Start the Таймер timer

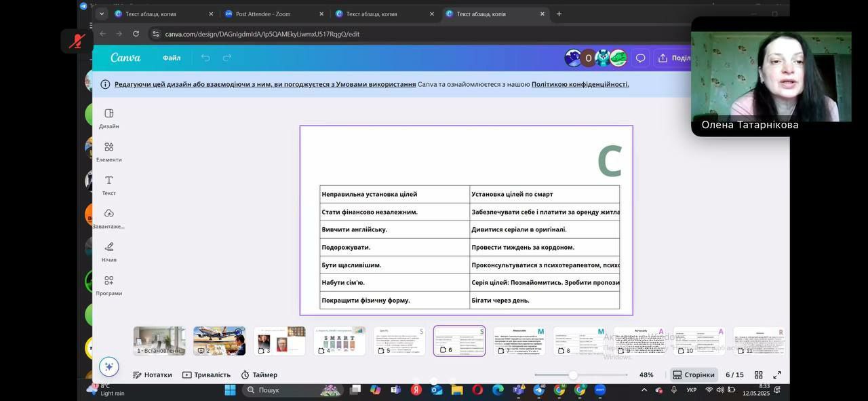click(258, 375)
